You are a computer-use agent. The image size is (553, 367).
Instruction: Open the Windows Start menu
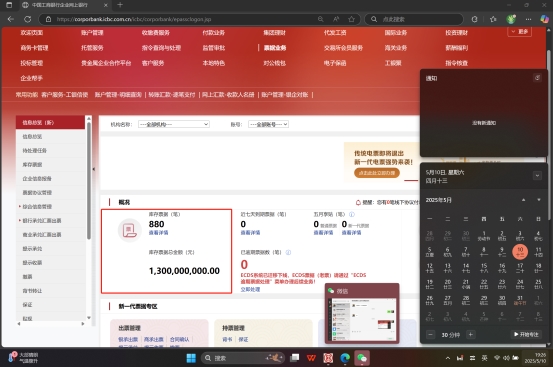click(191, 358)
